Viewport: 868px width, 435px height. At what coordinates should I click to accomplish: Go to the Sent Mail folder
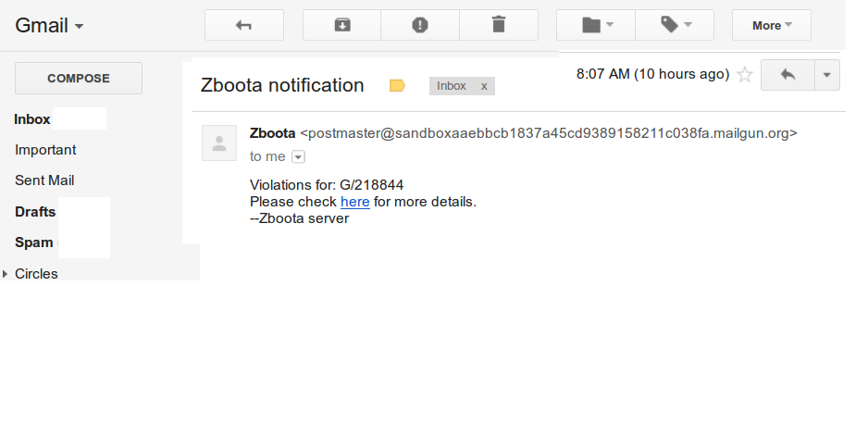(x=44, y=180)
